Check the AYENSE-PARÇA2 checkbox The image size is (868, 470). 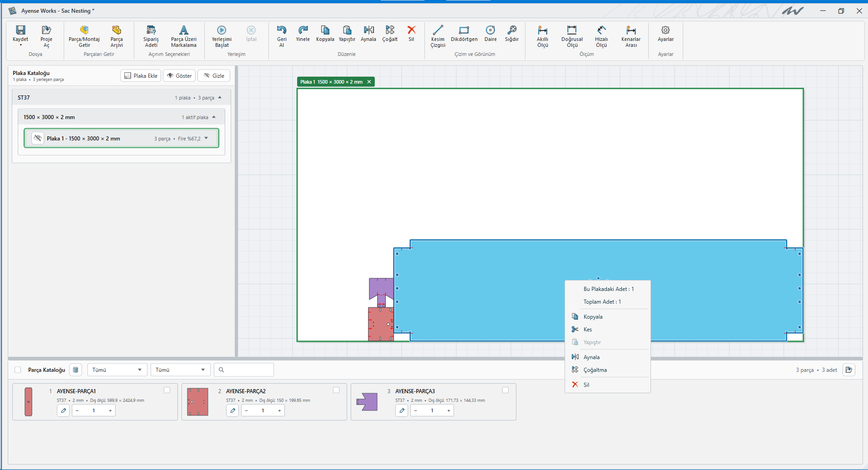(x=336, y=390)
